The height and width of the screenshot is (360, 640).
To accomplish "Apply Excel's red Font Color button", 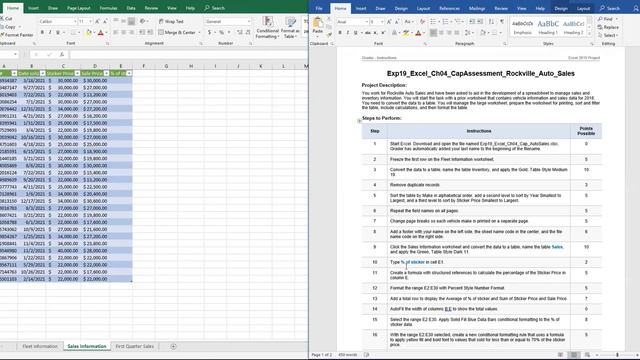I will [100, 33].
